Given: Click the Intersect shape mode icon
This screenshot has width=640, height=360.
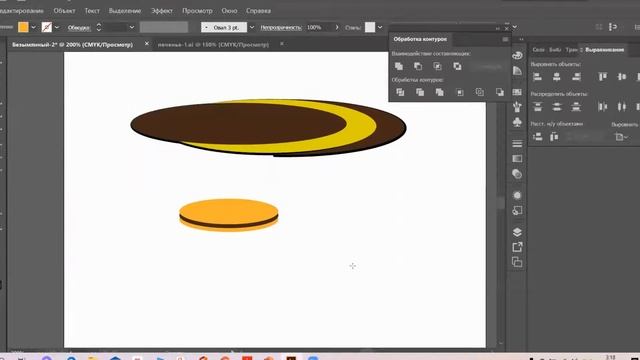Looking at the screenshot, I should point(438,66).
